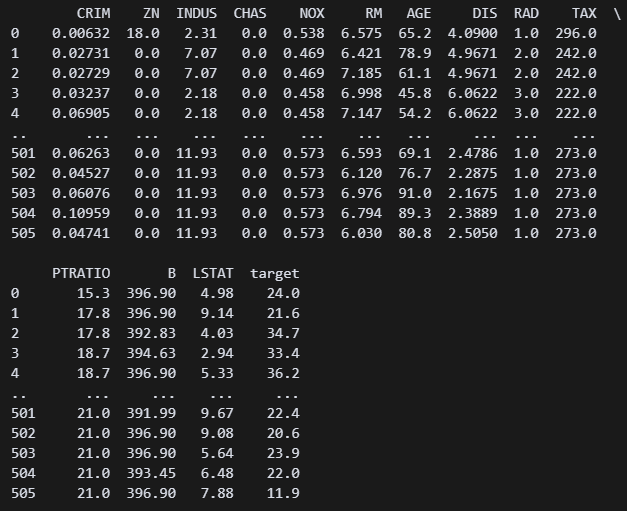
Task: Click the B value 392.83
Action: click(151, 333)
